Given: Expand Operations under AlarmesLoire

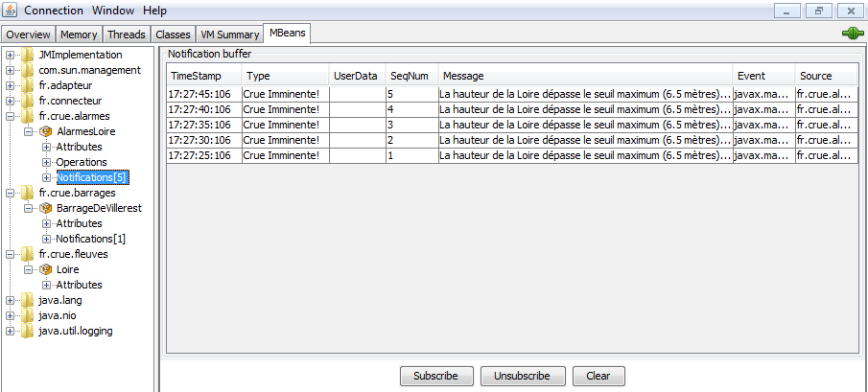Looking at the screenshot, I should coord(47,162).
